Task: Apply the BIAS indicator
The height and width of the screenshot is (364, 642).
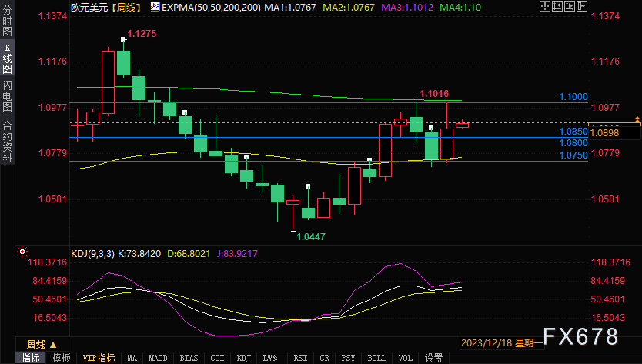Action: pyautogui.click(x=189, y=358)
